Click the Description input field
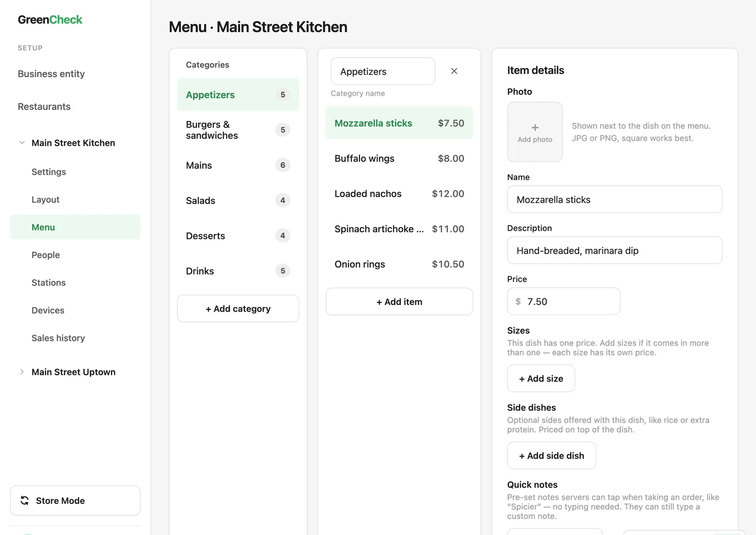The height and width of the screenshot is (535, 756). [x=615, y=250]
